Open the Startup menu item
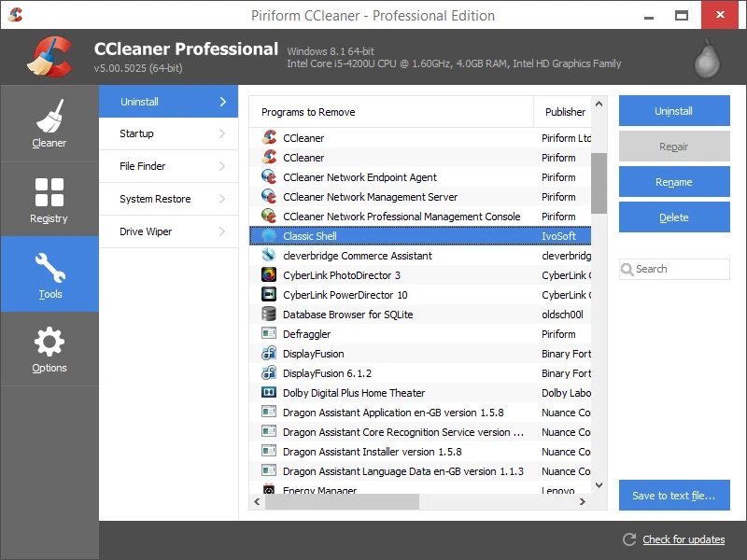 [x=139, y=133]
